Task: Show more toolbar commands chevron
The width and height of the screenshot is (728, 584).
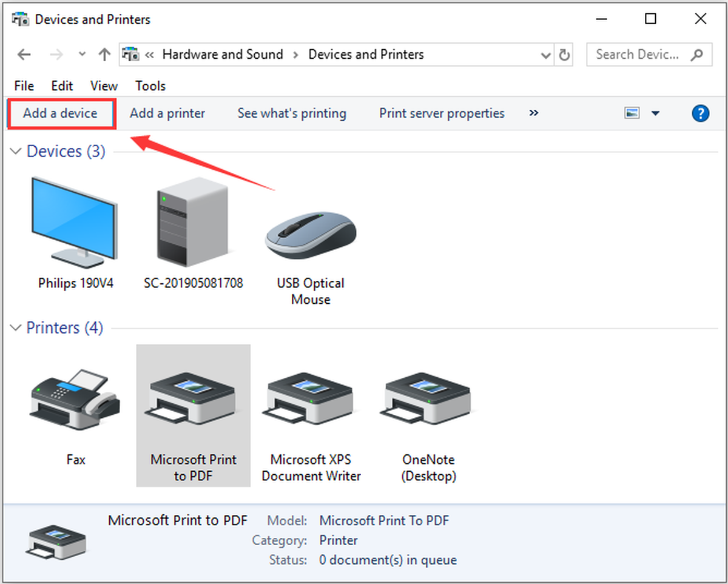Action: (534, 113)
